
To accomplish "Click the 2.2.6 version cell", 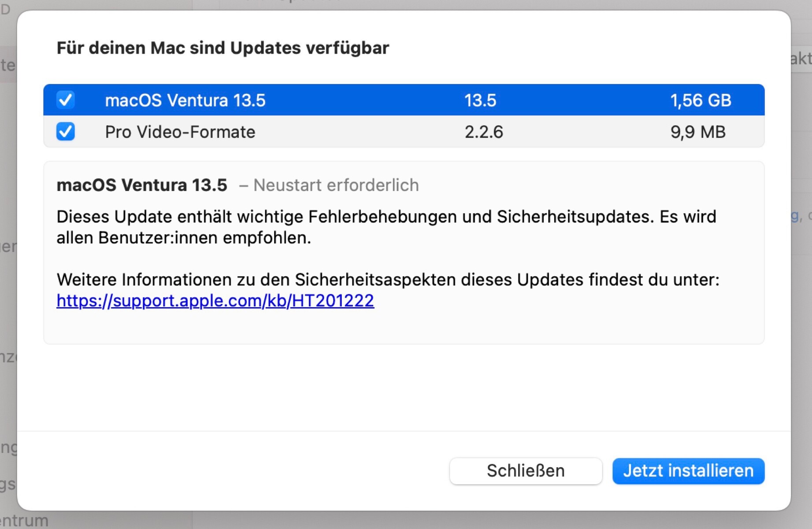I will pos(483,132).
